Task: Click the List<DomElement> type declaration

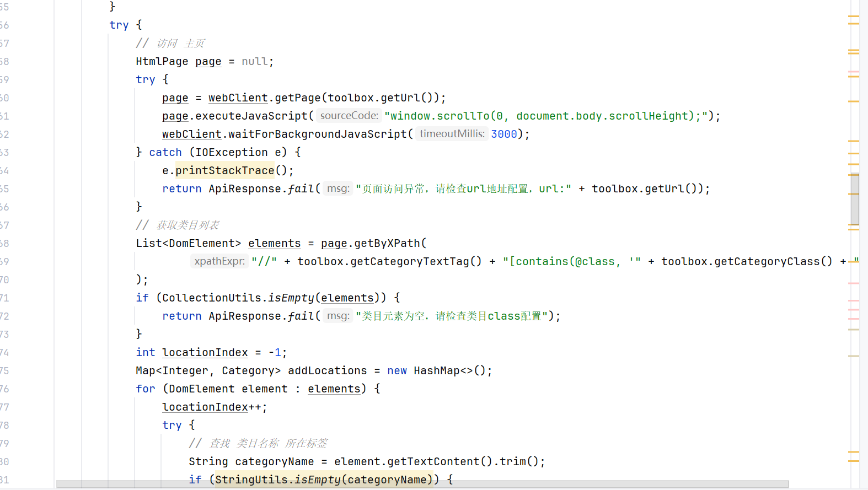Action: [189, 243]
